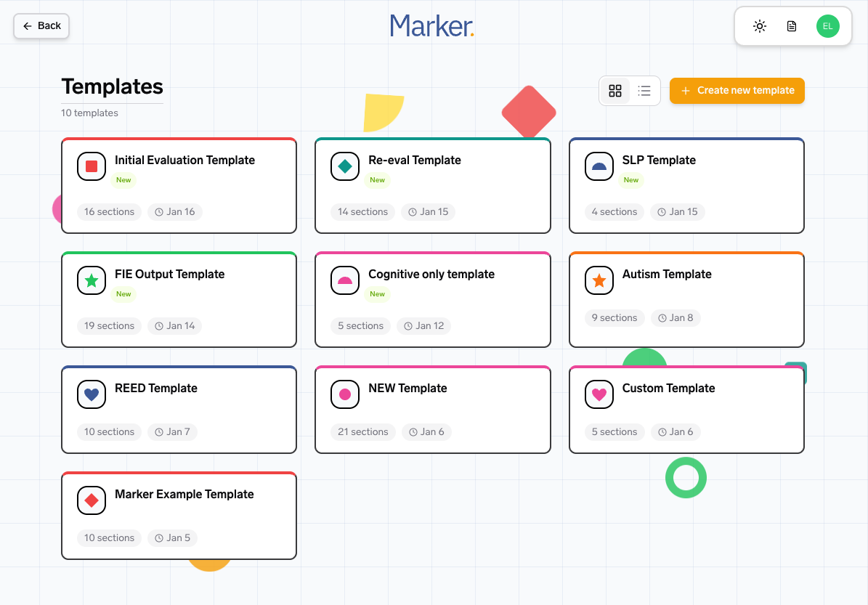868x605 pixels.
Task: Toggle light mode with sun icon
Action: [760, 26]
